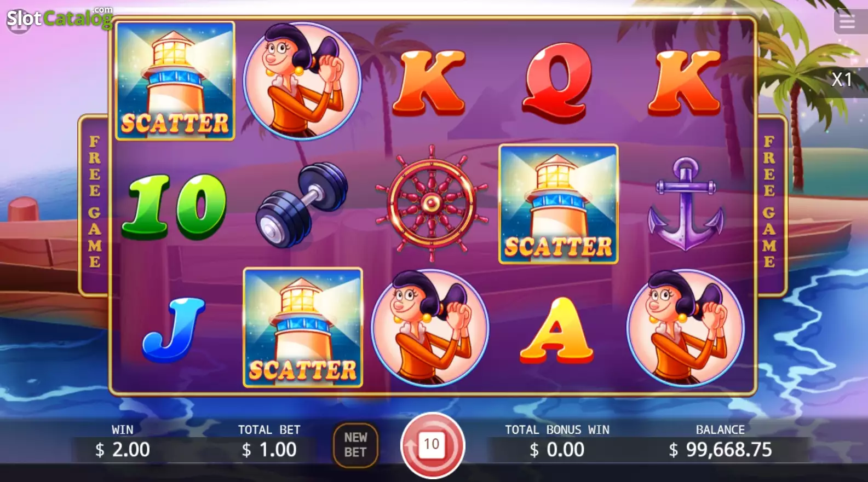Click the right Free Game banner

pyautogui.click(x=770, y=203)
